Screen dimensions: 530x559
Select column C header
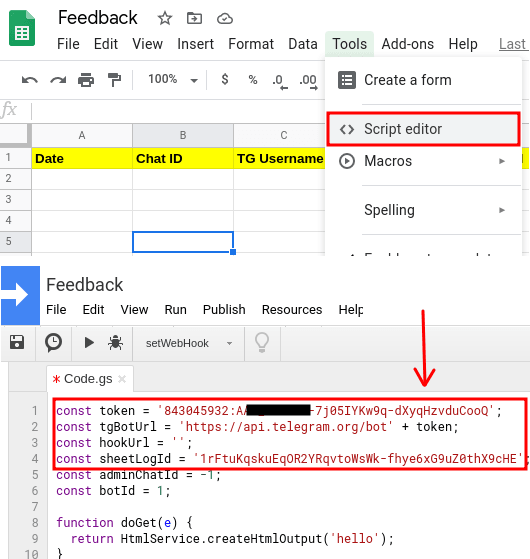coord(279,135)
